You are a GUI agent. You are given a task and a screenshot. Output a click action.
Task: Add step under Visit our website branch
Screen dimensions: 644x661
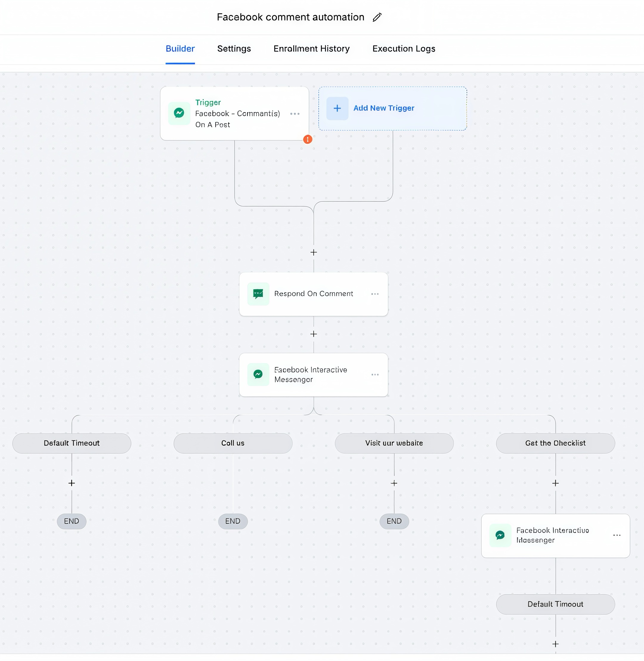[394, 483]
